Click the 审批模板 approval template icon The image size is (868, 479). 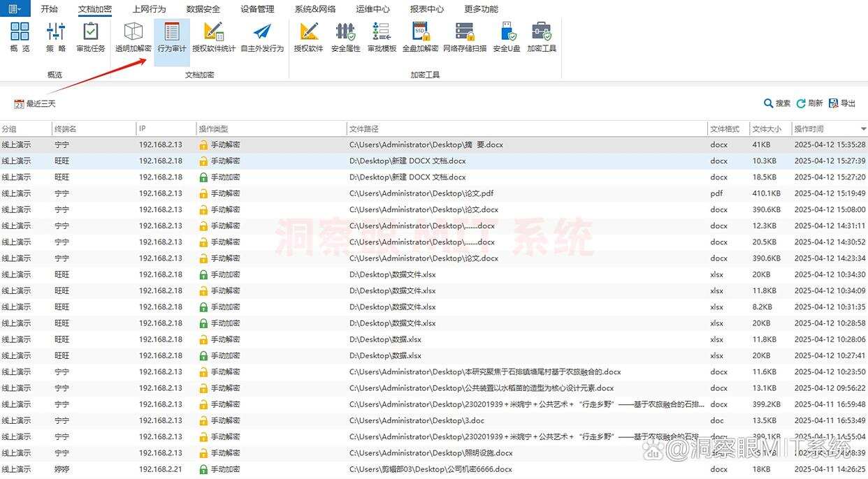click(381, 36)
